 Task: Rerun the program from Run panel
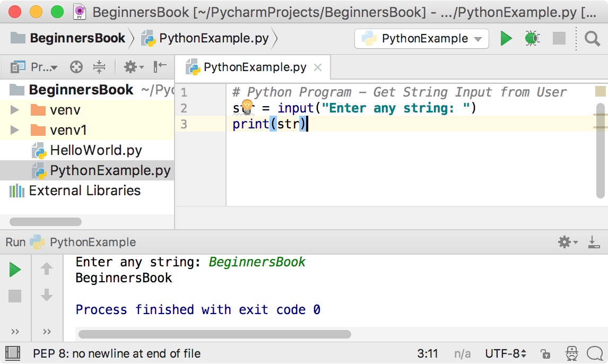click(15, 270)
